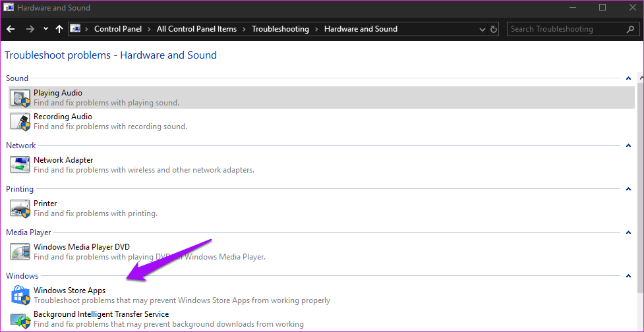Open recent locations dropdown arrow
The image size is (644, 332).
coord(45,29)
